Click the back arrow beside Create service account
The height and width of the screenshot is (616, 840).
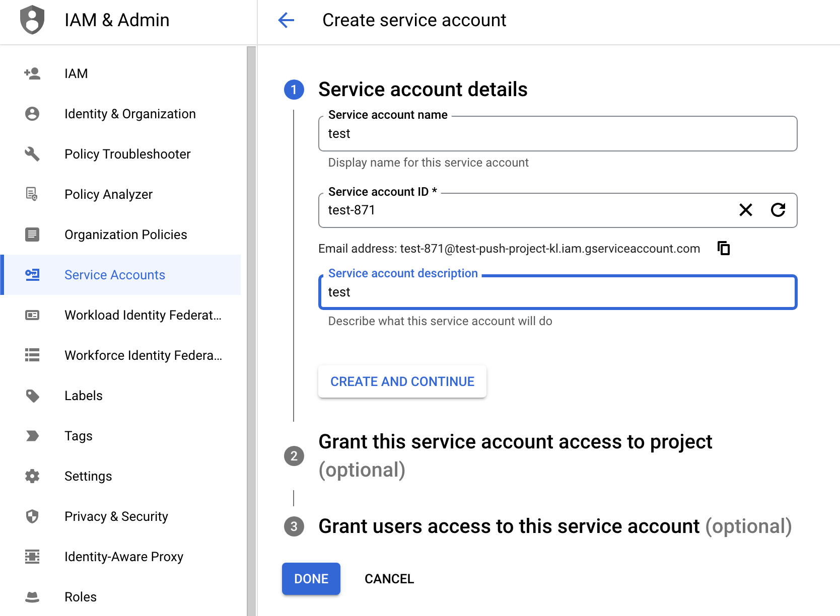coord(286,21)
